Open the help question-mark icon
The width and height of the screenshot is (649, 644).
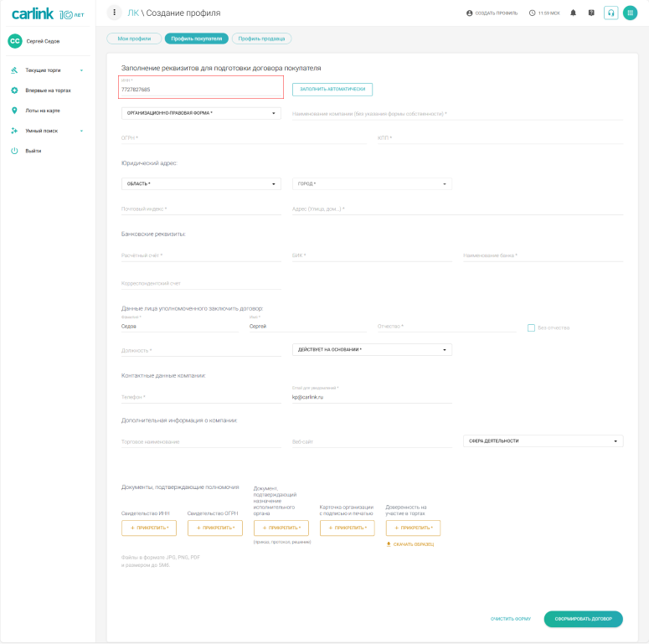[591, 13]
